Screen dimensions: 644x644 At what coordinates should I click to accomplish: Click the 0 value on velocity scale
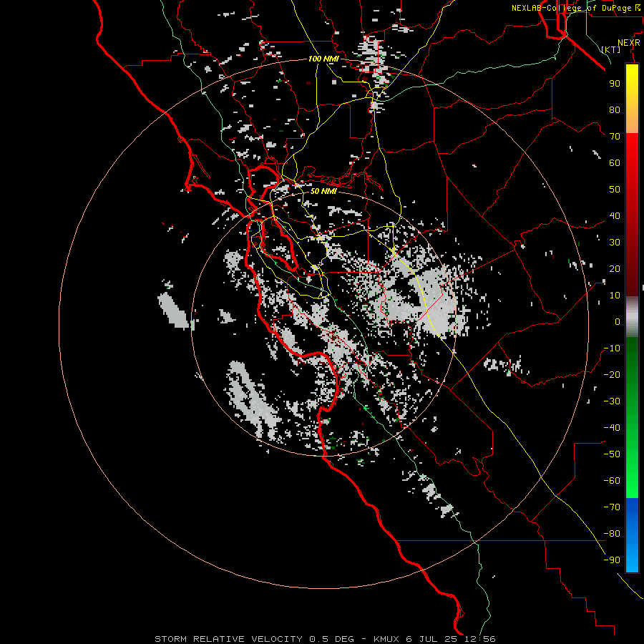pyautogui.click(x=618, y=322)
